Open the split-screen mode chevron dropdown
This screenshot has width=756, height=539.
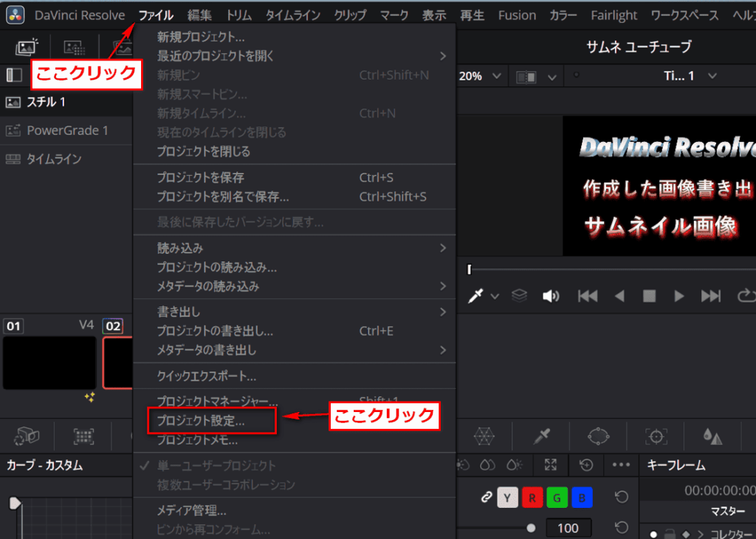point(552,77)
